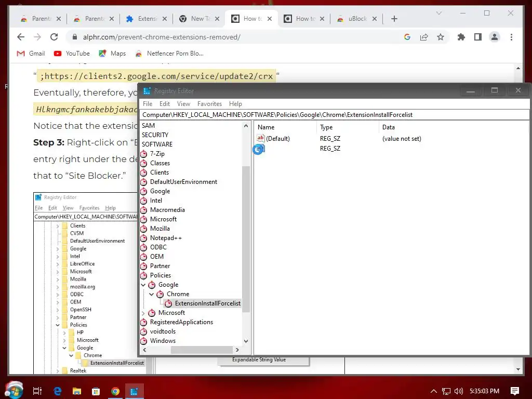Select DefaultUserEnvironment key

pos(183,182)
